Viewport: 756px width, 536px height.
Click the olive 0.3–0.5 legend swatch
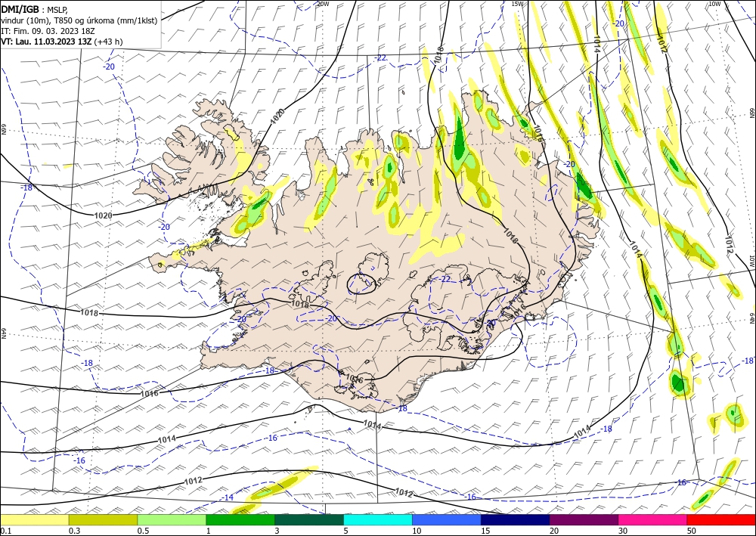103,520
